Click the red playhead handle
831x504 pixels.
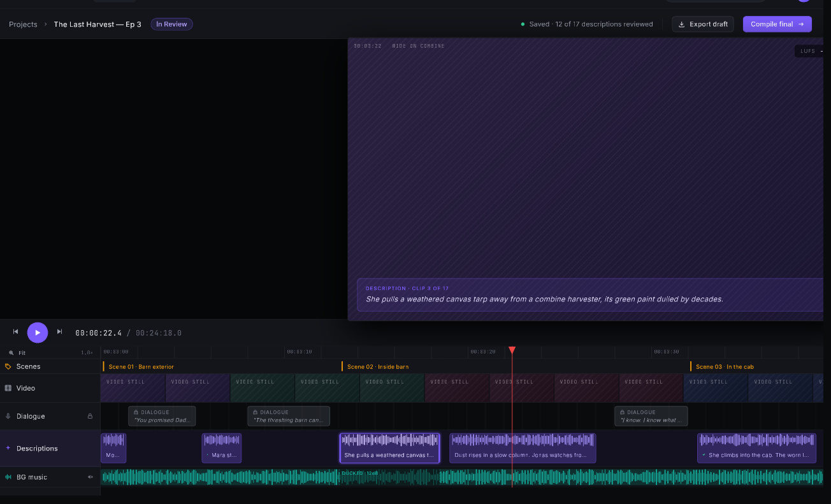coord(512,350)
